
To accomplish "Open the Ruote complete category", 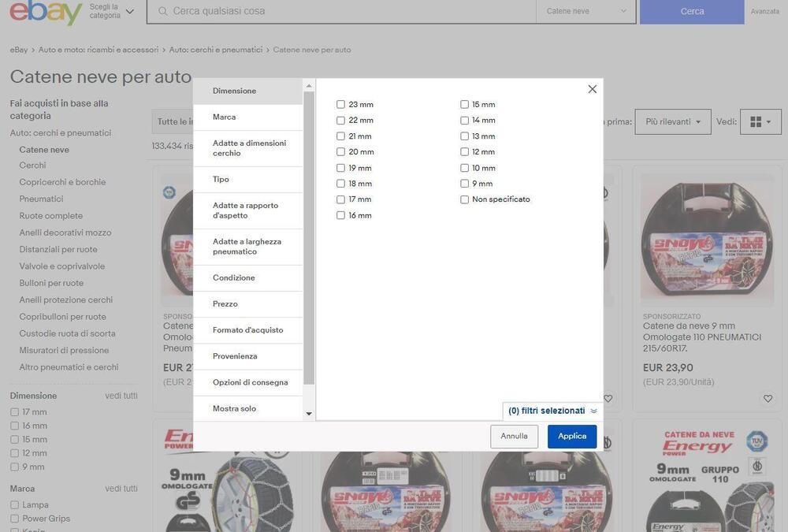I will [50, 216].
